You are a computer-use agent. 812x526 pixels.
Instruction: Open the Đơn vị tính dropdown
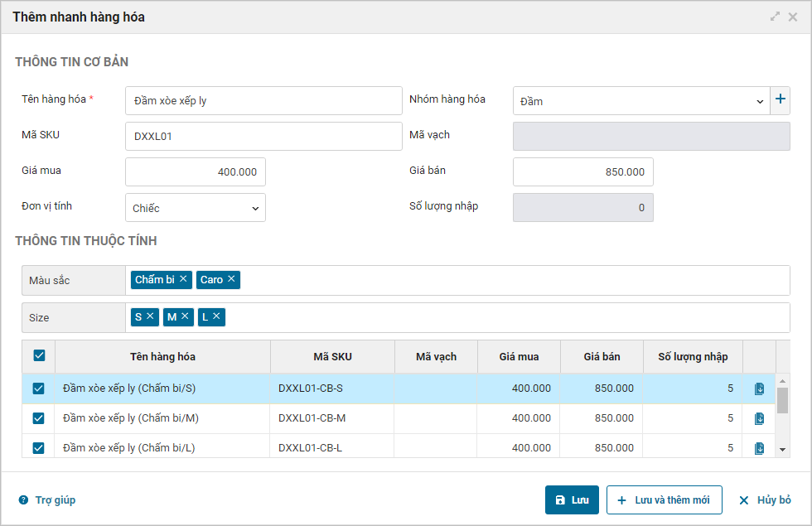click(x=196, y=208)
